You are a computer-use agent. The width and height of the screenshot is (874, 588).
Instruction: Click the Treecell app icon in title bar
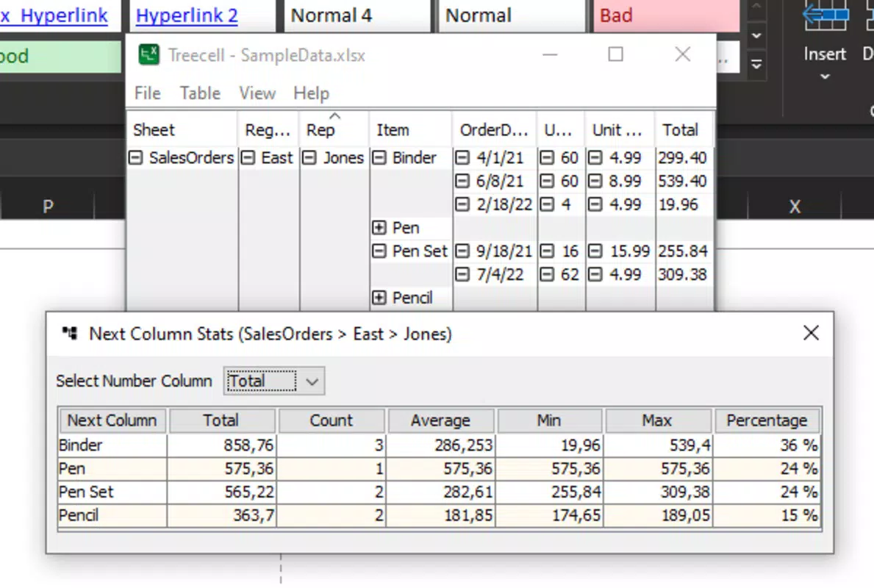pos(148,54)
